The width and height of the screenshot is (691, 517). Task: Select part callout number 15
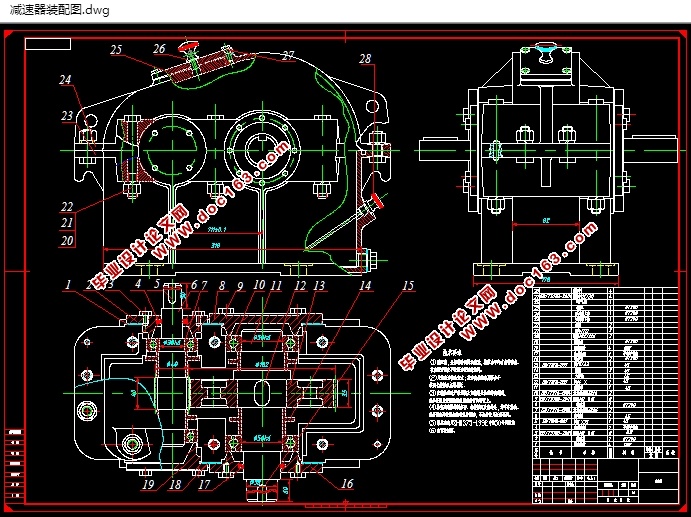click(408, 286)
